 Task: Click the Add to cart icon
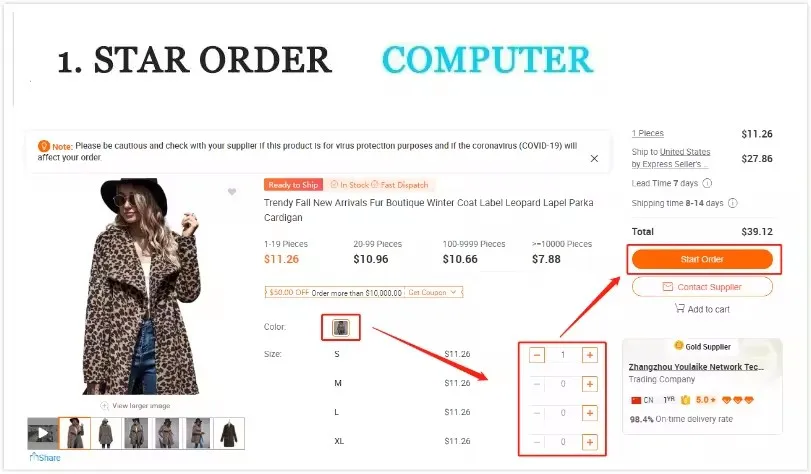[679, 308]
